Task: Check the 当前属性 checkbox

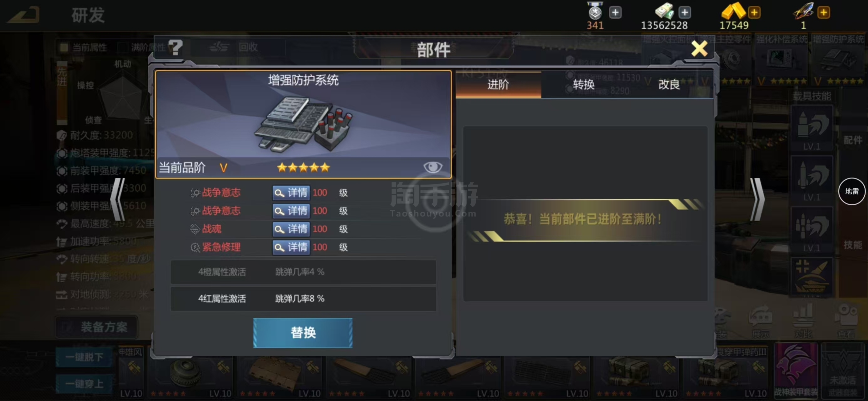Action: (x=64, y=47)
